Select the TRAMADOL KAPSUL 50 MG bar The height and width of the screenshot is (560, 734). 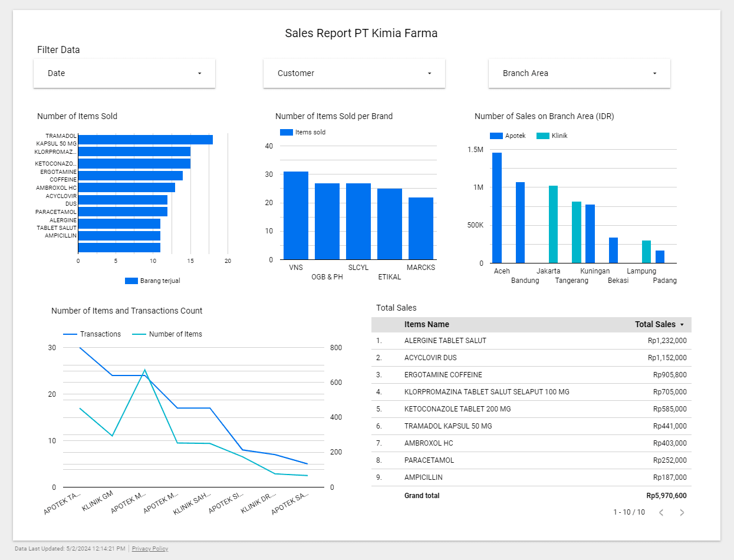pyautogui.click(x=145, y=140)
